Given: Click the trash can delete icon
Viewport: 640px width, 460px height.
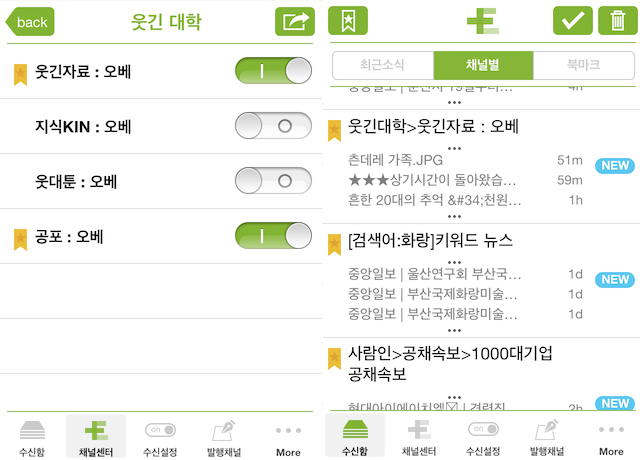Looking at the screenshot, I should [618, 20].
